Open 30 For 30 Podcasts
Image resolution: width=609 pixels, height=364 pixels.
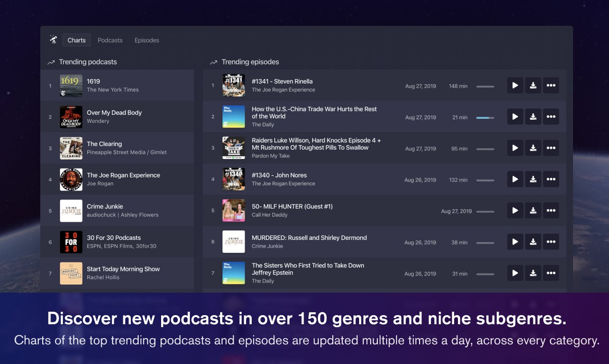coord(117,242)
